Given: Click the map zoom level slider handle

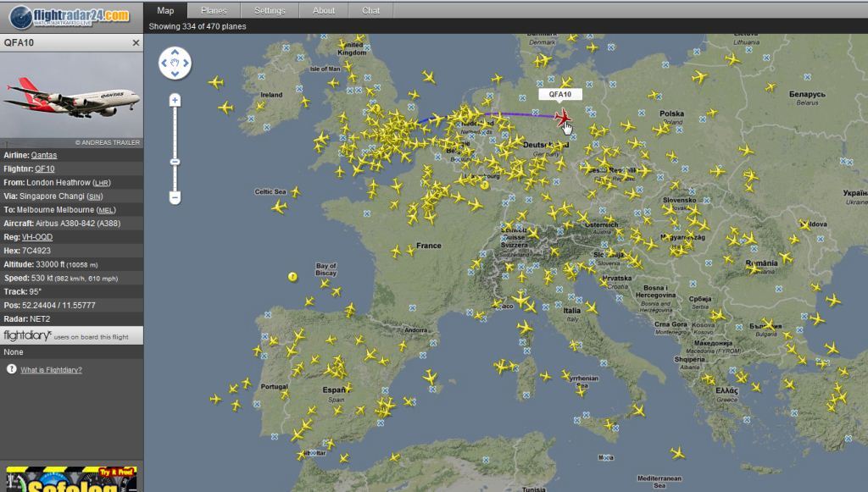Looking at the screenshot, I should click(175, 161).
